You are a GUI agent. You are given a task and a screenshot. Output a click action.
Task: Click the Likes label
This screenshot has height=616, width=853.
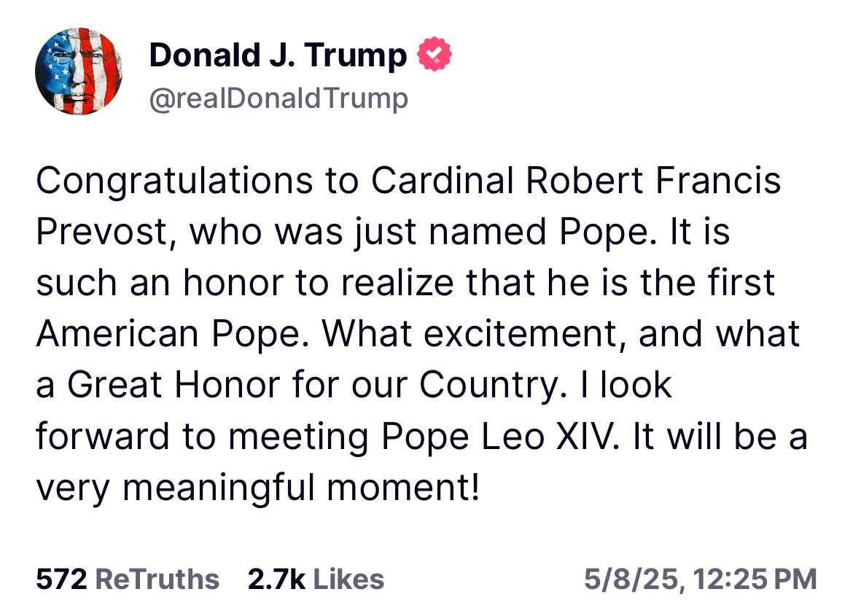point(349,579)
